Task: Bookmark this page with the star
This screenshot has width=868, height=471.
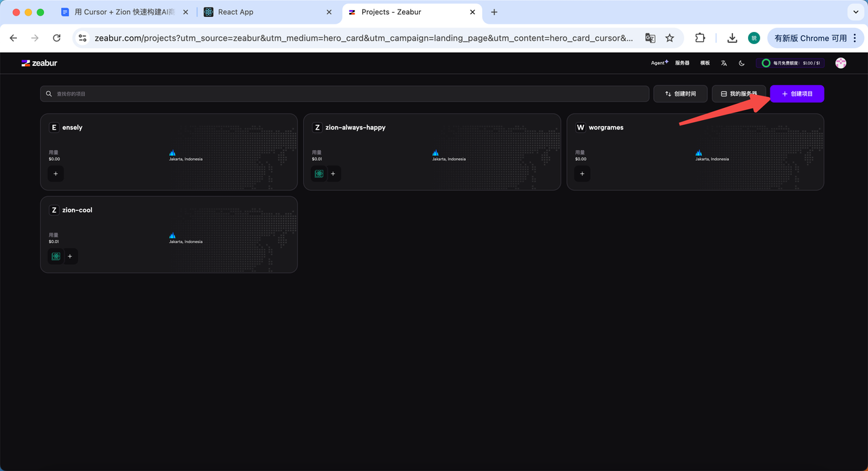Action: 670,38
